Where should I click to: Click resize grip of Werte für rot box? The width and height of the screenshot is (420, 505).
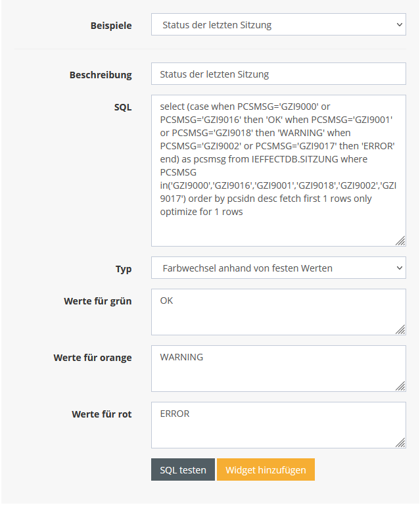pyautogui.click(x=400, y=443)
